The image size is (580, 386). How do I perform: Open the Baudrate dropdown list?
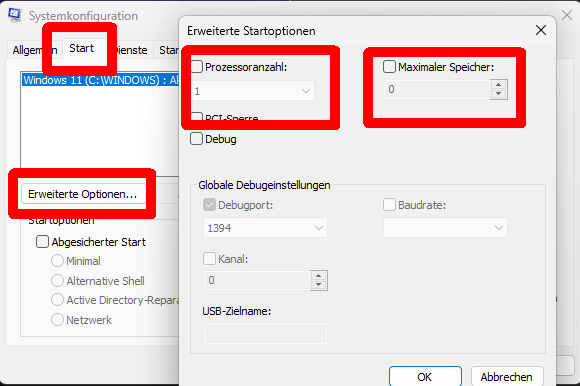pos(445,228)
